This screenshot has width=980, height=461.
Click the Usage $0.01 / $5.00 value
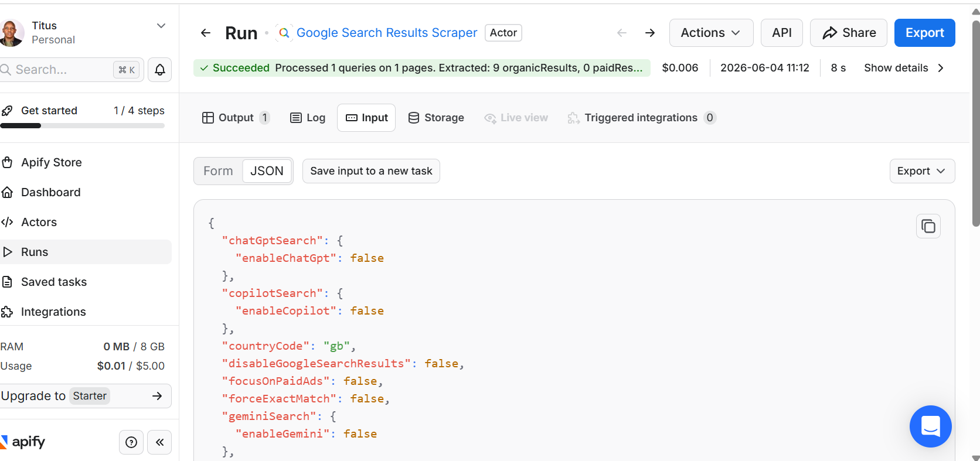pyautogui.click(x=131, y=366)
